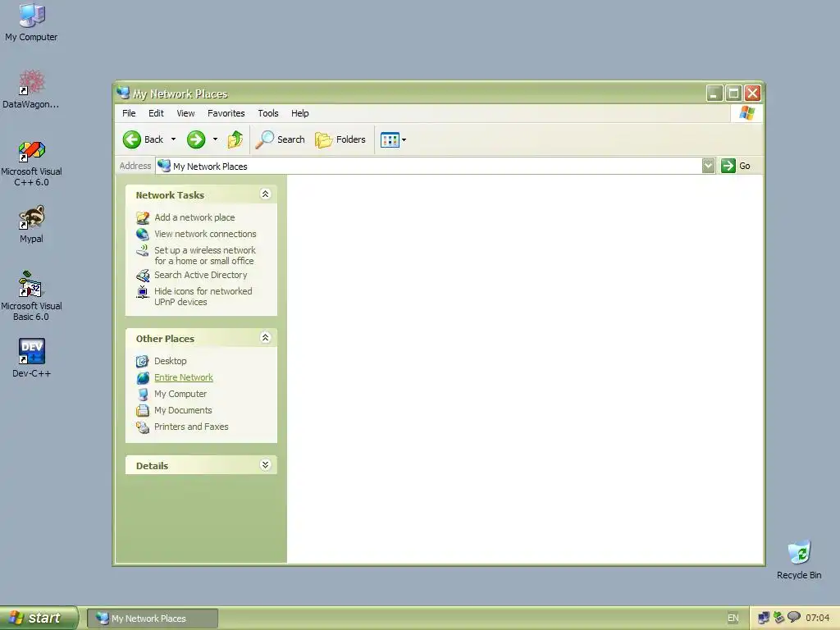Click the wireless network setup icon
The width and height of the screenshot is (840, 630).
(143, 251)
